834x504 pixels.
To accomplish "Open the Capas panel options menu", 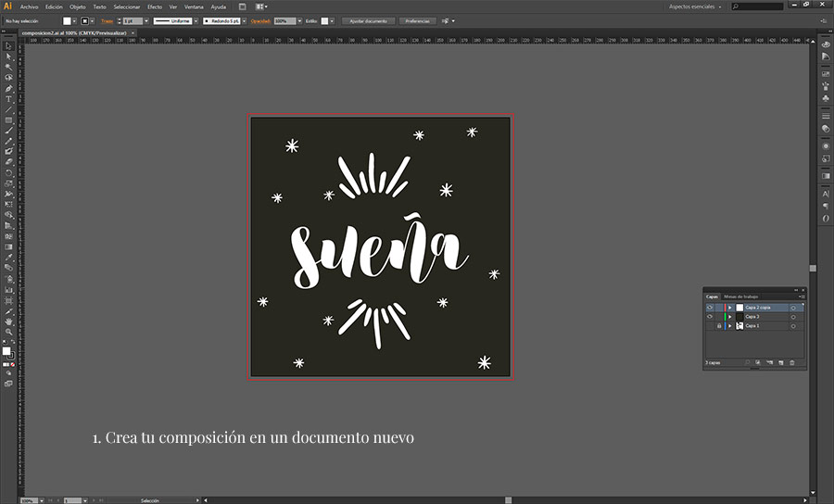I will (802, 296).
